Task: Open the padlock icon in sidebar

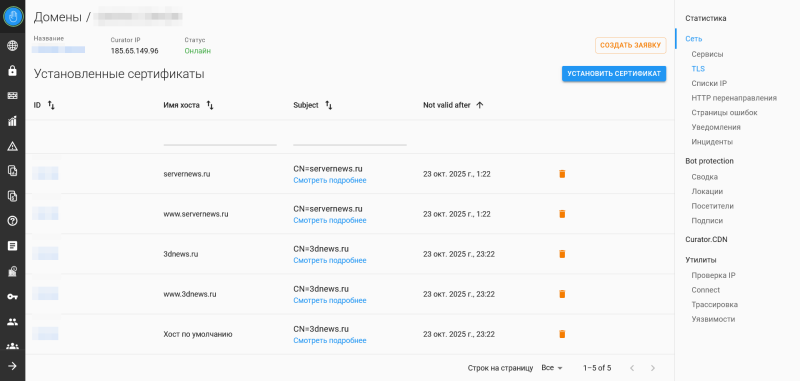Action: point(12,71)
